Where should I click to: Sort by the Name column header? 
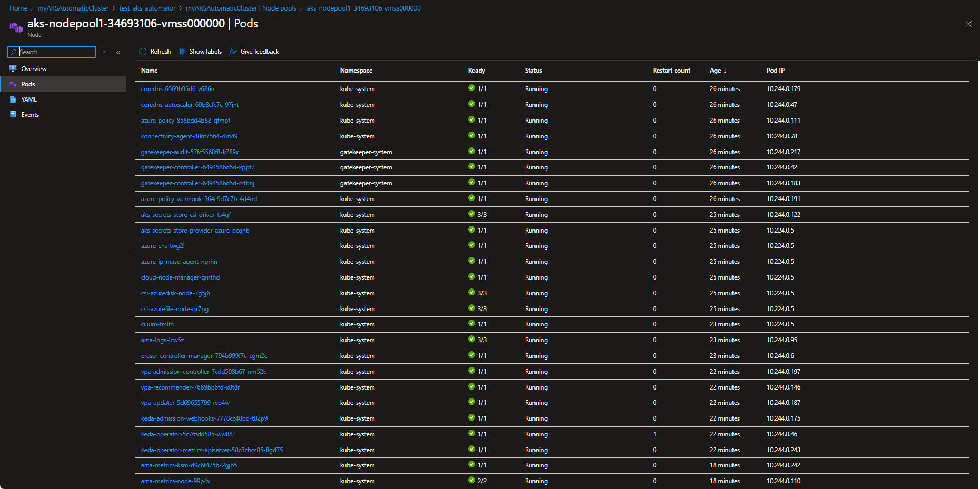click(x=149, y=71)
